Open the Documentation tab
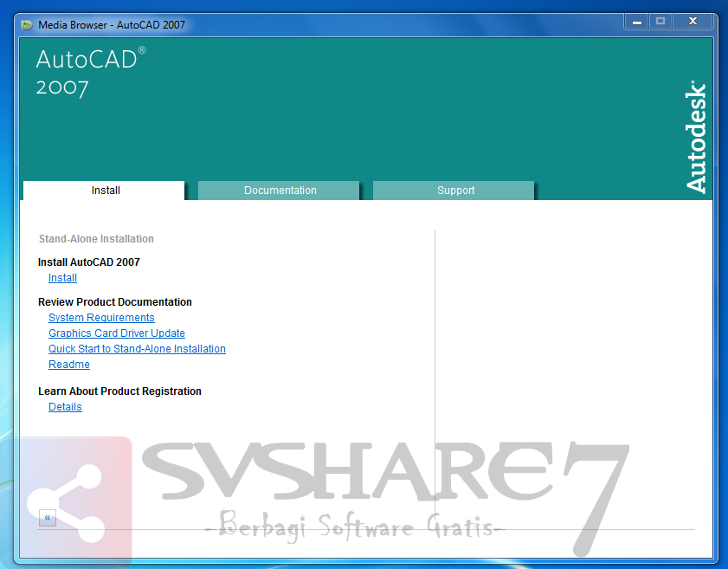The height and width of the screenshot is (569, 728). (x=279, y=191)
